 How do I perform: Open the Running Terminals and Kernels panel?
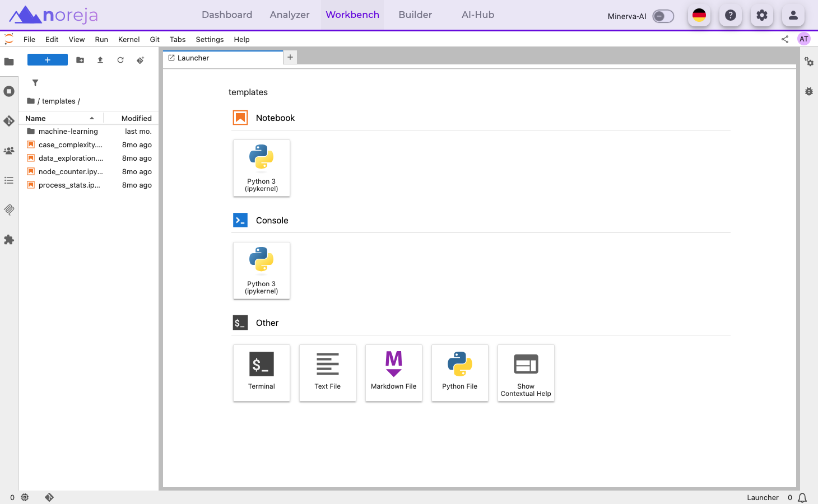coord(9,91)
